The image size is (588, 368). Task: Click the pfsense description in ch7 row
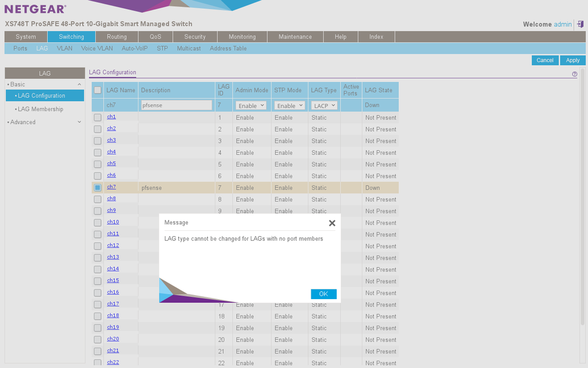pos(151,188)
